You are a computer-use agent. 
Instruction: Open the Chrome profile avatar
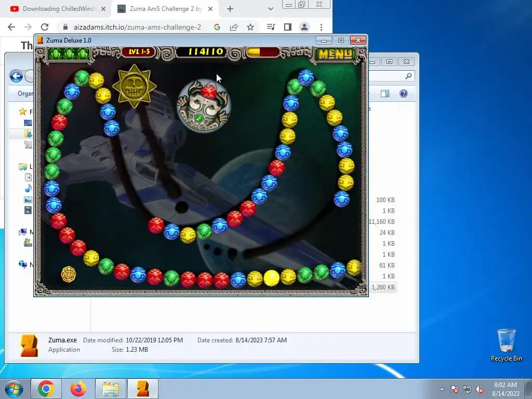[304, 27]
